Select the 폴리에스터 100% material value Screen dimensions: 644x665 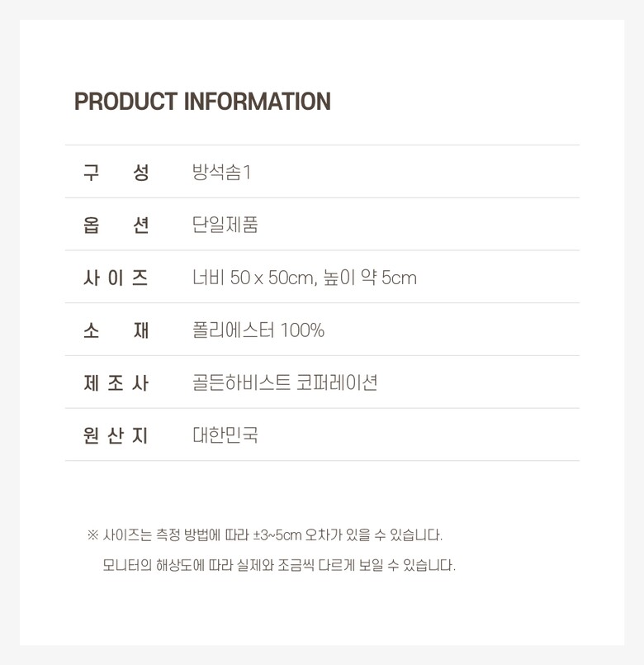(258, 330)
